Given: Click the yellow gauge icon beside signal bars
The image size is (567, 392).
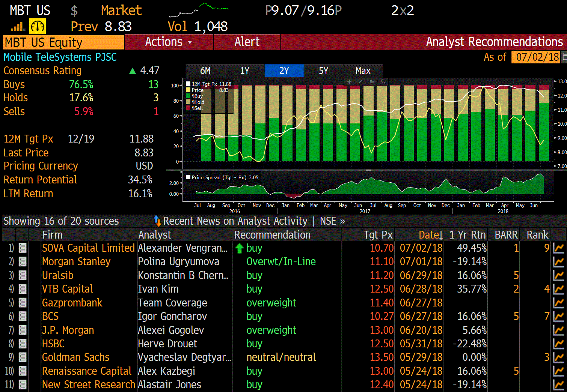Looking at the screenshot, I should [x=38, y=26].
